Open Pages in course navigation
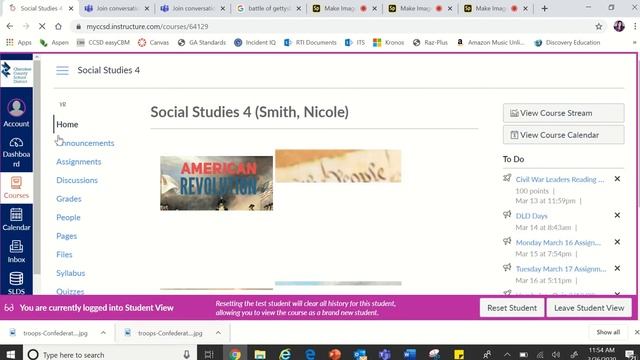Screen dimensions: 640x360 click(67, 236)
